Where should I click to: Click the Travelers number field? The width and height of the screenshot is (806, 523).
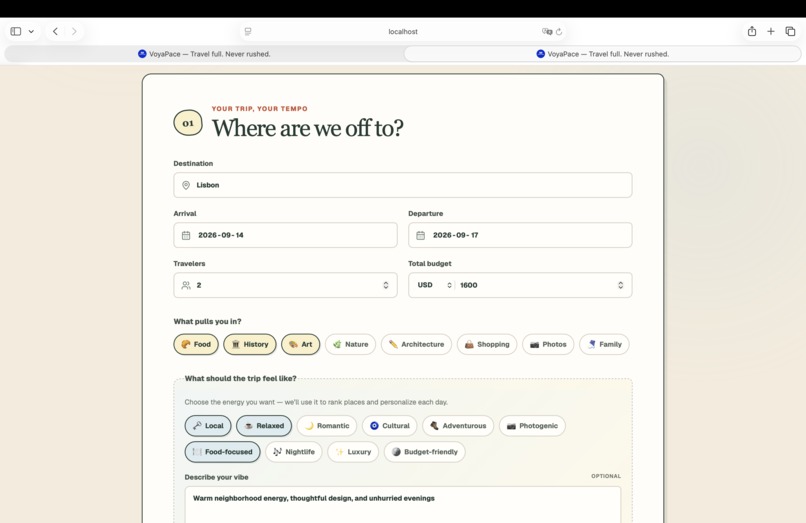coord(285,285)
